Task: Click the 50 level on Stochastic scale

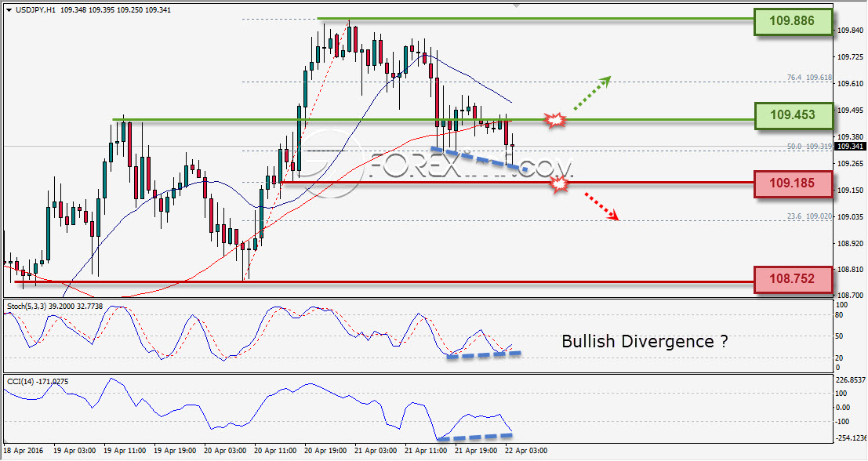Action: (x=840, y=336)
